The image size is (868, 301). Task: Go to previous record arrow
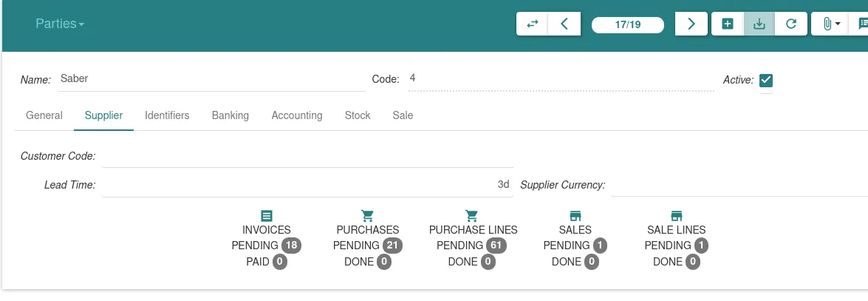(564, 24)
